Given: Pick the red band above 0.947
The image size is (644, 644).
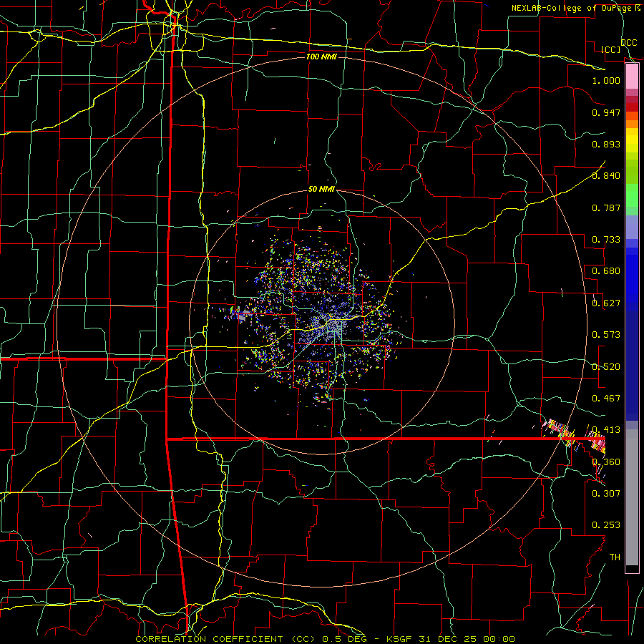Looking at the screenshot, I should click(x=632, y=107).
